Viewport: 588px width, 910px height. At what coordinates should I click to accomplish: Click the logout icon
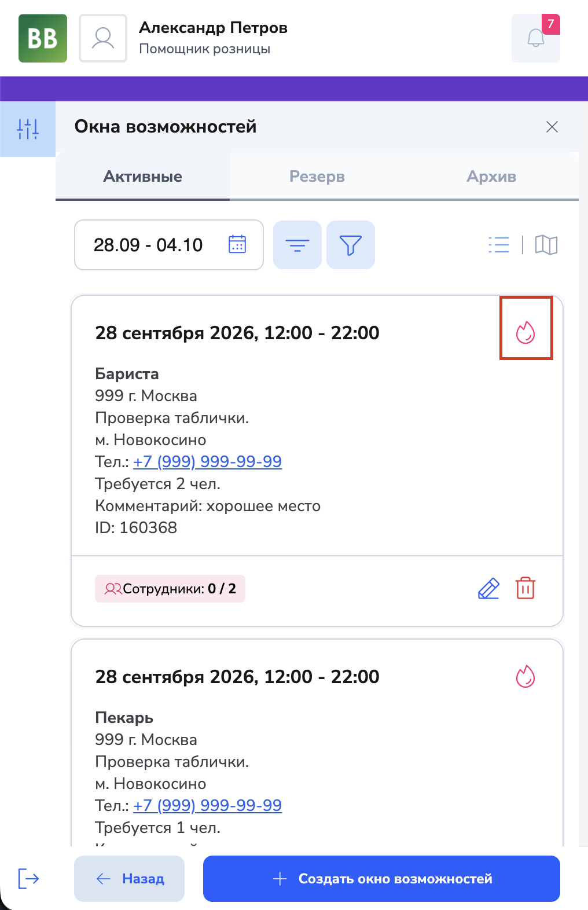[28, 878]
